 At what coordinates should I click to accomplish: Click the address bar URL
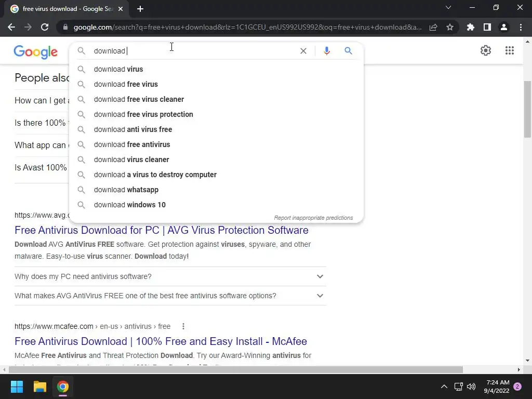pos(247,27)
